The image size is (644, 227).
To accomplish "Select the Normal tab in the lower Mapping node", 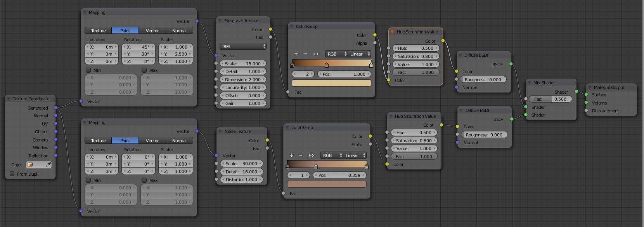I will (179, 141).
